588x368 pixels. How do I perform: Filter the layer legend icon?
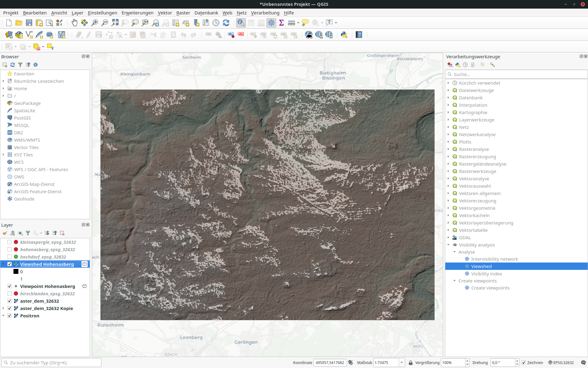[x=28, y=233]
